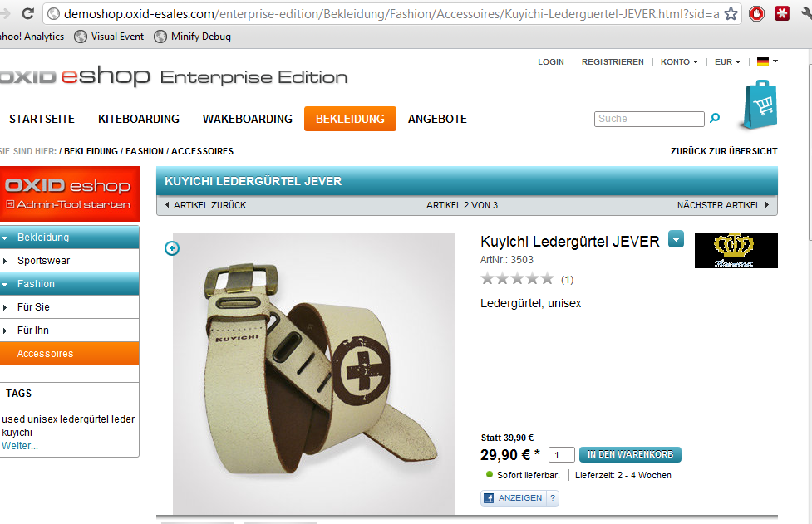This screenshot has width=812, height=524.
Task: Click the Facebook icon on Anzeigen button
Action: (x=489, y=498)
